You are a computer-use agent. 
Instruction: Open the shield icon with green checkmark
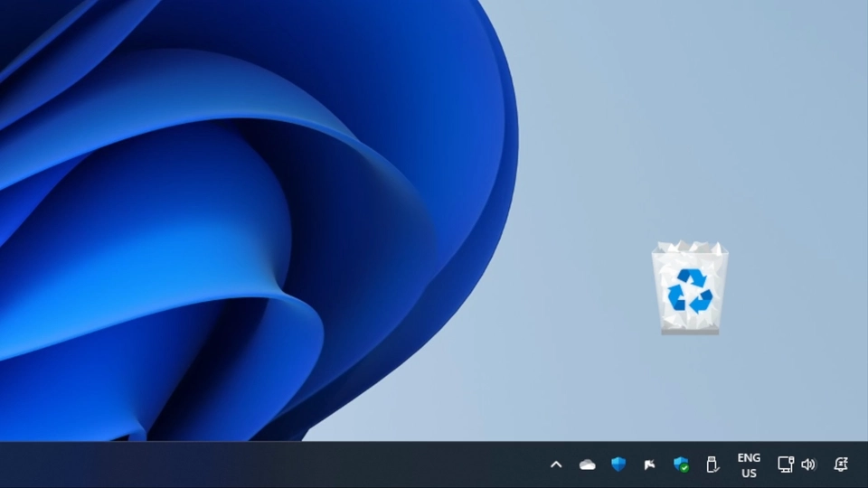point(681,465)
